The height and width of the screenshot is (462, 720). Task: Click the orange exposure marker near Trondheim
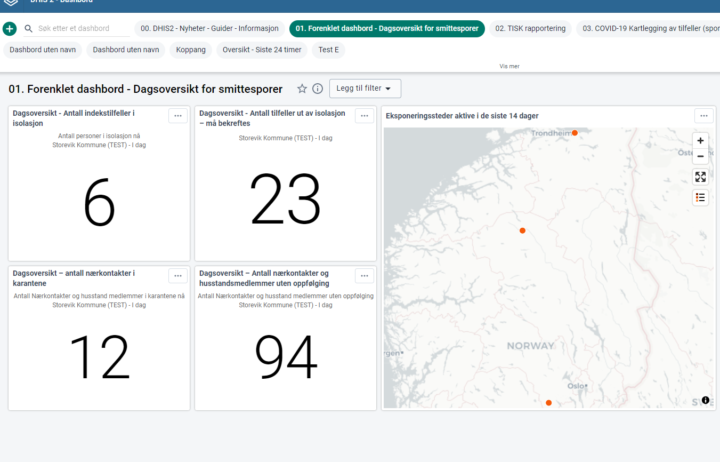(574, 133)
